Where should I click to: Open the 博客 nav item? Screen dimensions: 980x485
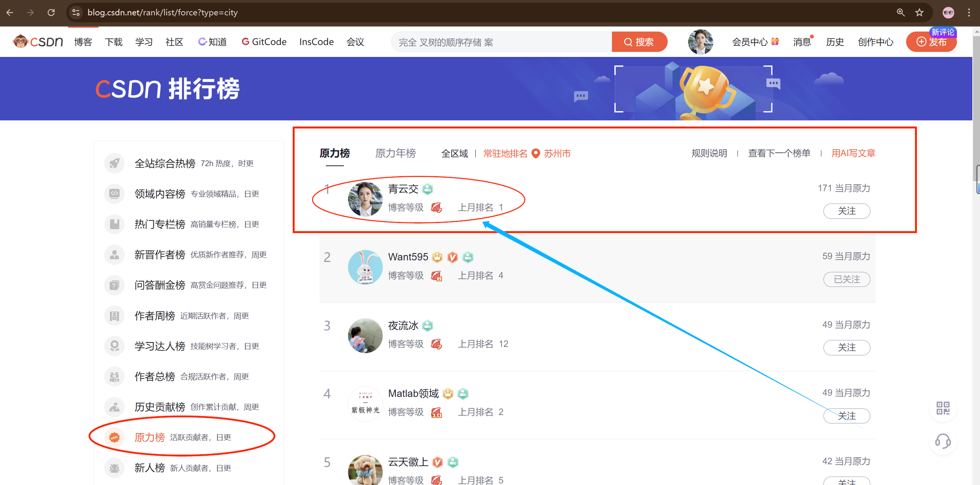83,42
